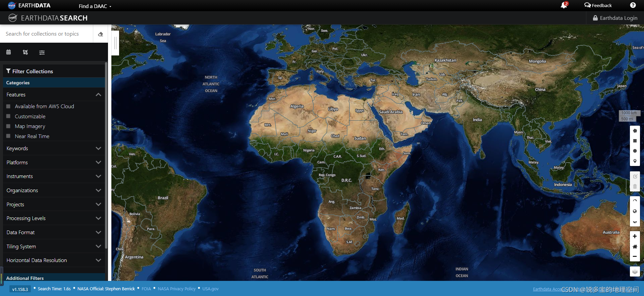Viewport: 644px width, 296px height.
Task: Switch to South Polar projection
Action: coord(635,222)
